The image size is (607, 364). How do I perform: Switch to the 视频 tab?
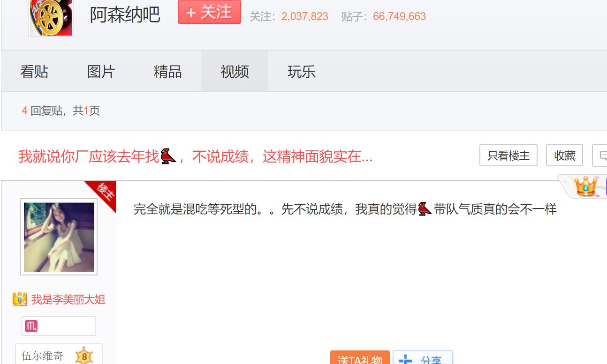click(x=235, y=72)
